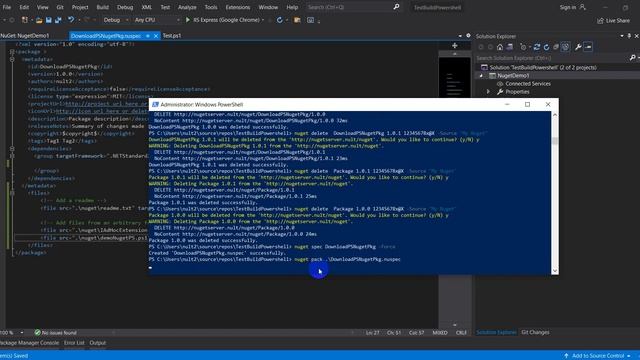Toggle the pin on the DownloadPSNugetPkg.nuspec tab

[148, 36]
